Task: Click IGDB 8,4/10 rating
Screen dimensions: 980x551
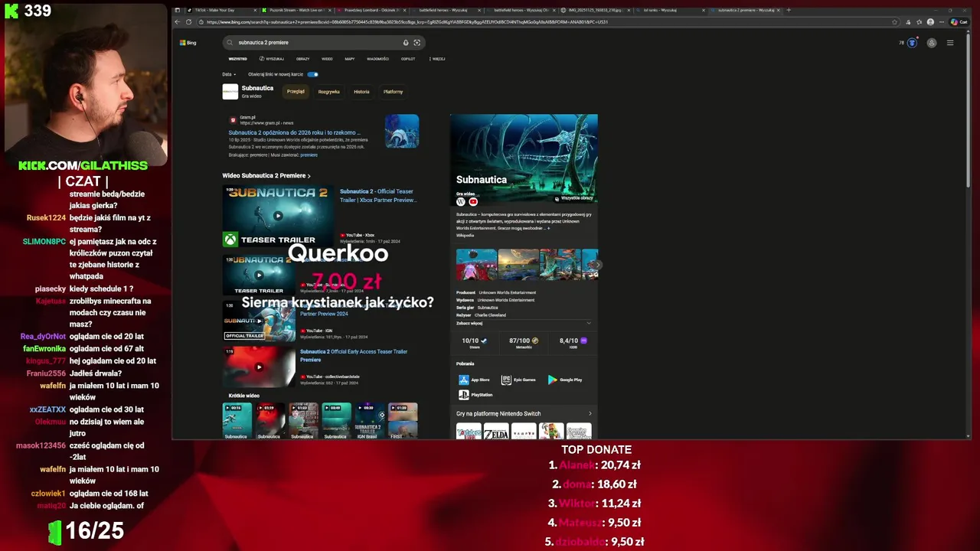Action: point(573,343)
